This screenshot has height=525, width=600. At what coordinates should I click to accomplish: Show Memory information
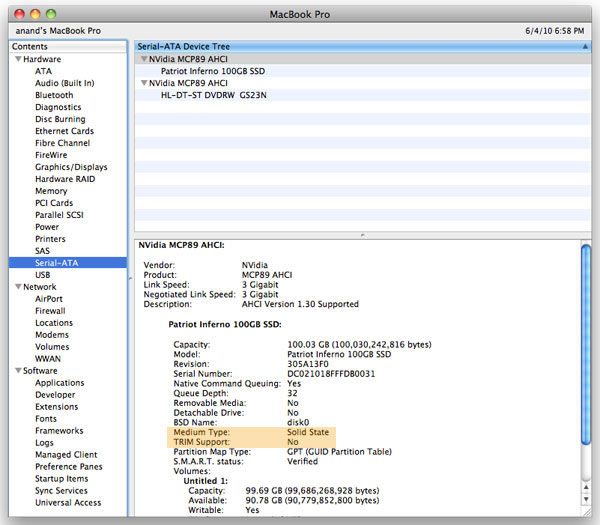coord(51,191)
